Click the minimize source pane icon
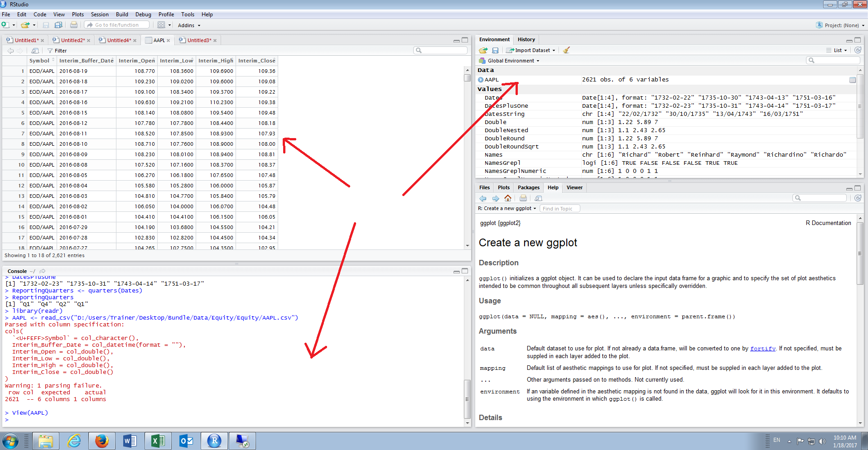The width and height of the screenshot is (868, 450). pyautogui.click(x=456, y=41)
